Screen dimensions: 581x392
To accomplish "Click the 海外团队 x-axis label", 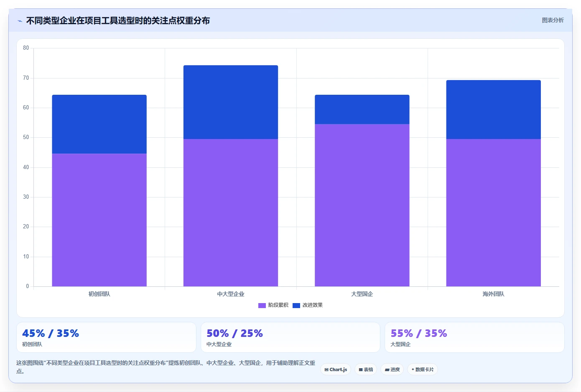I will pyautogui.click(x=494, y=294).
